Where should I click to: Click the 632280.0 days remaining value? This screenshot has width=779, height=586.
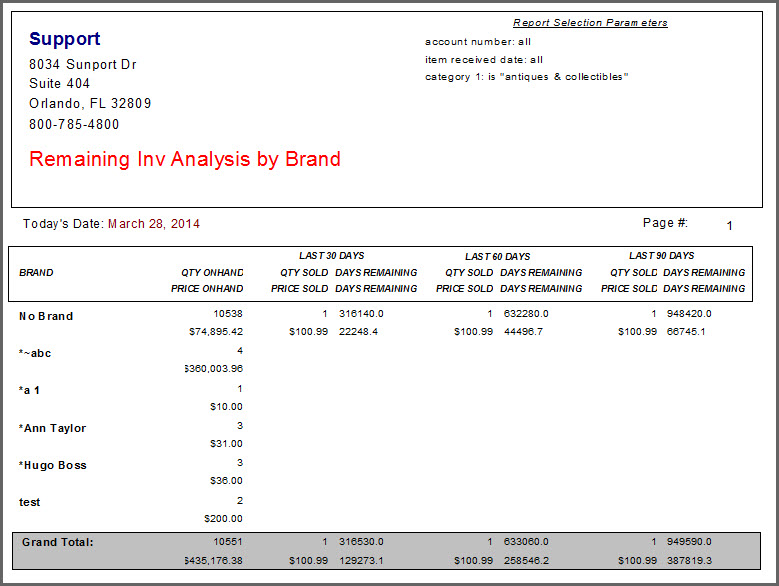click(526, 314)
